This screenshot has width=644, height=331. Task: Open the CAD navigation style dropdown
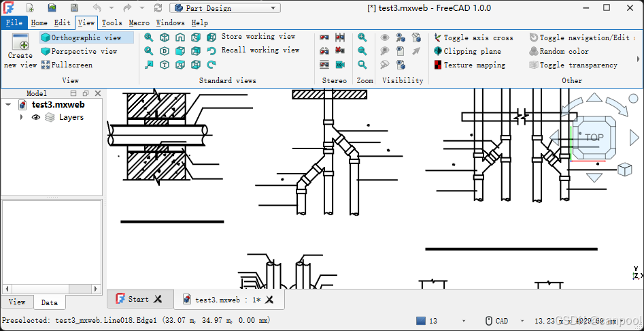point(522,321)
